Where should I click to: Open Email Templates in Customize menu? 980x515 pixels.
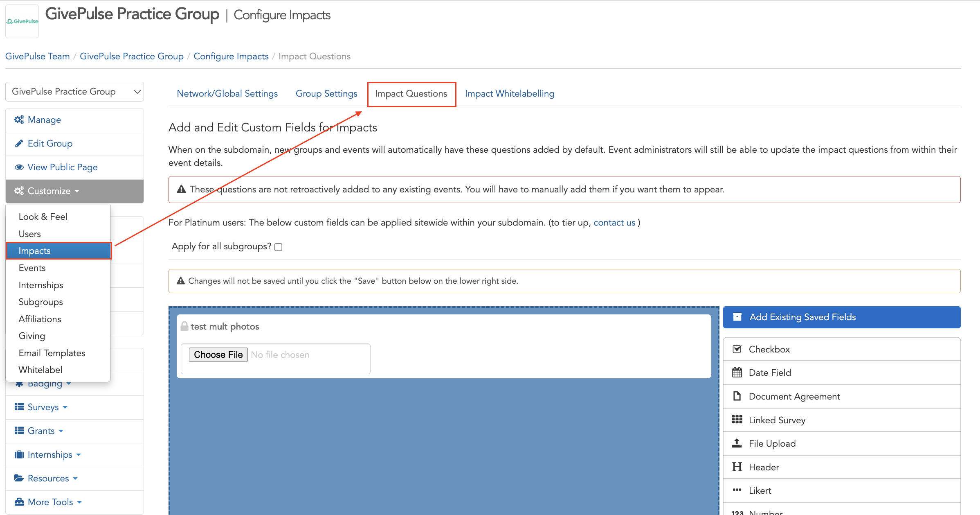58,353
